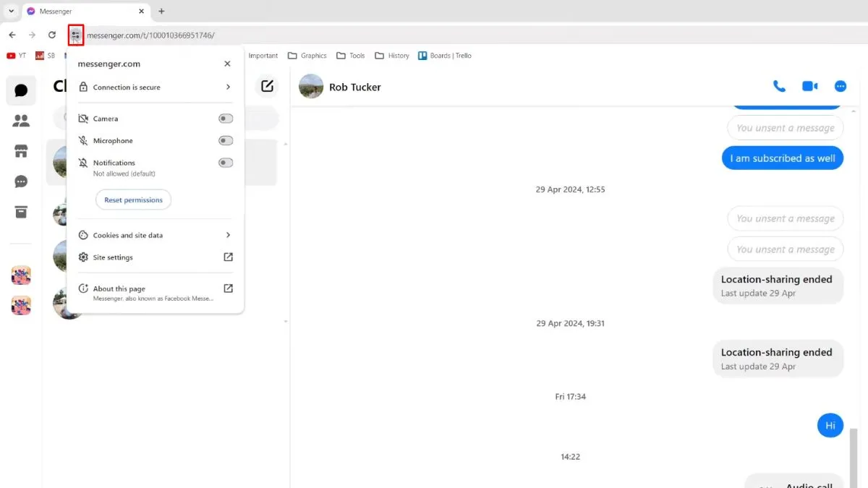
Task: Enable the Microphone permission for messenger.com
Action: pos(225,140)
